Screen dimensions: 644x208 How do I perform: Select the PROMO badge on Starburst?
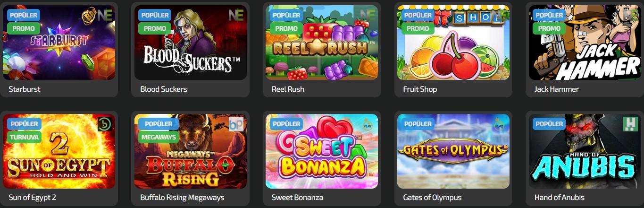[x=24, y=28]
